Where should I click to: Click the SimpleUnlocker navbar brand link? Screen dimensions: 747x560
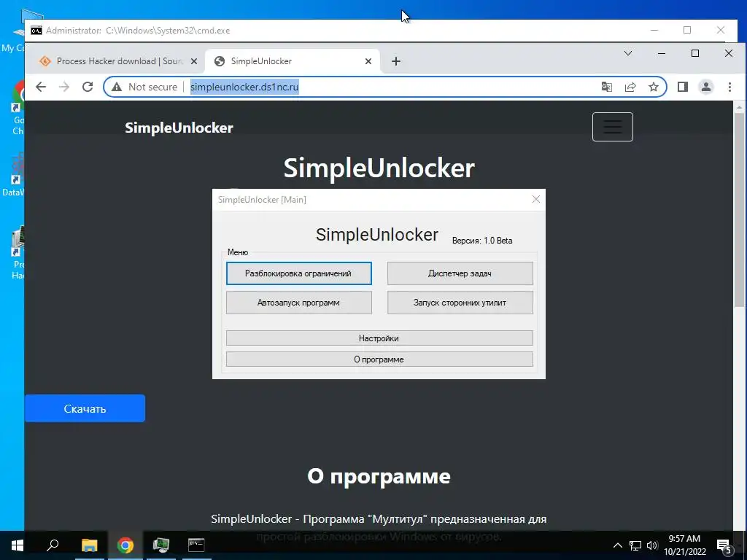pyautogui.click(x=179, y=128)
